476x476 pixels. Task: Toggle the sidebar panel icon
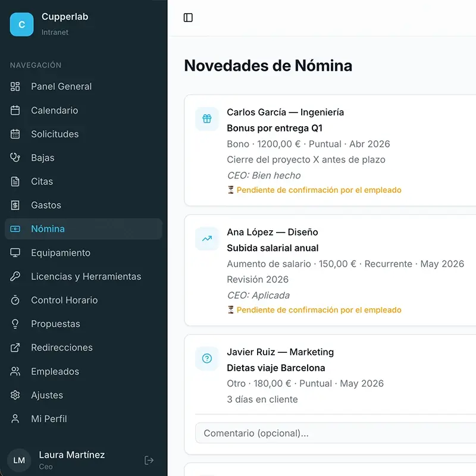pos(188,18)
